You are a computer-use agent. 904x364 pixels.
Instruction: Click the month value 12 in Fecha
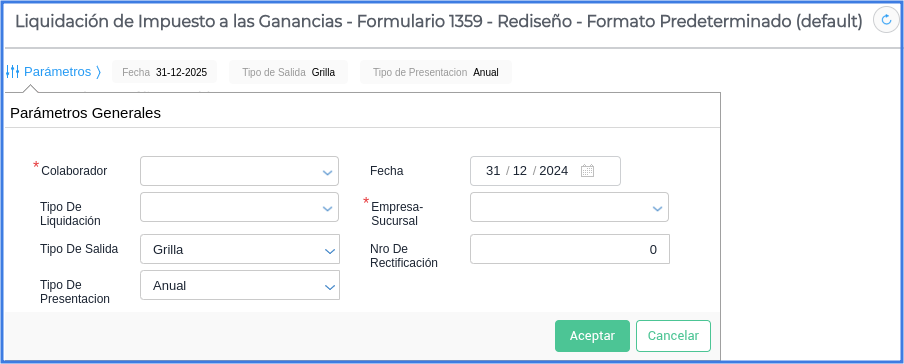[x=520, y=171]
